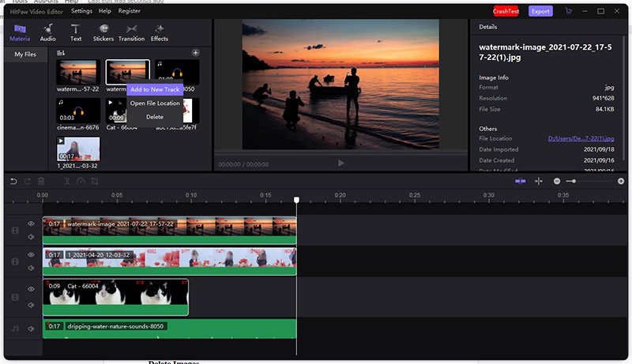Open the Help menu
Image resolution: width=632 pixels, height=364 pixels.
point(105,11)
